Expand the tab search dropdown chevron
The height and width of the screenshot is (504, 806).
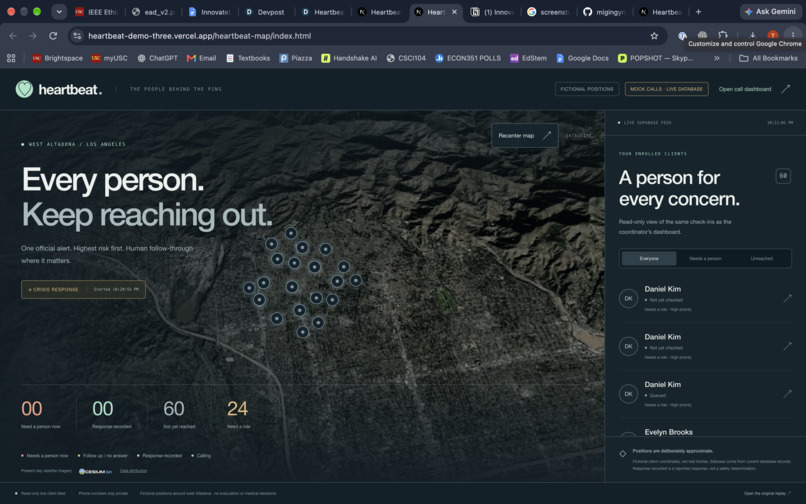tap(59, 11)
